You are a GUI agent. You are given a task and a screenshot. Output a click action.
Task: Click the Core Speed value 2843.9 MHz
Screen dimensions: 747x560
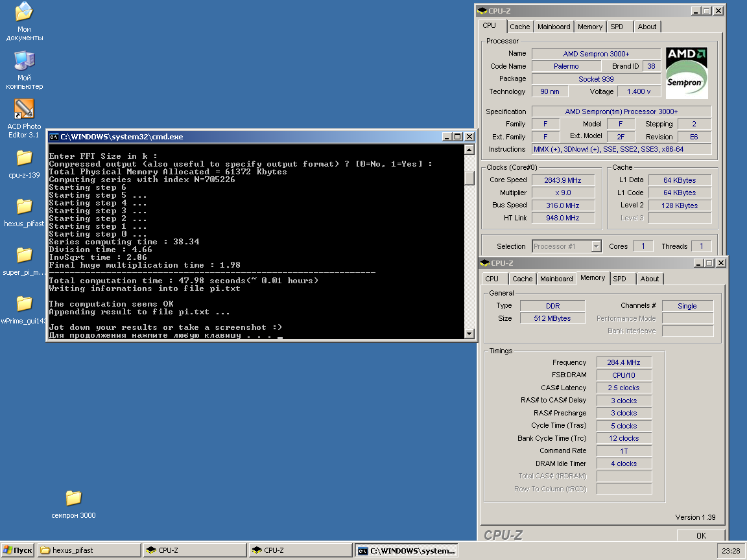[x=563, y=180]
